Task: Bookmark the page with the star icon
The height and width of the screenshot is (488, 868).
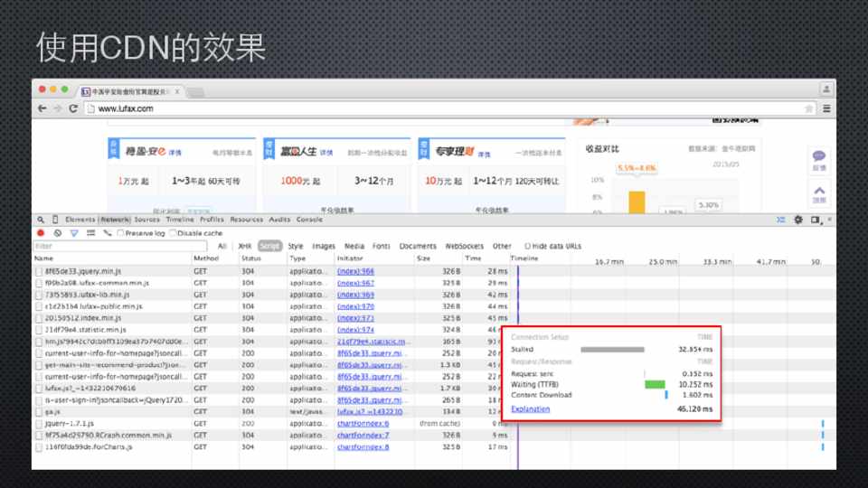Action: click(x=808, y=108)
